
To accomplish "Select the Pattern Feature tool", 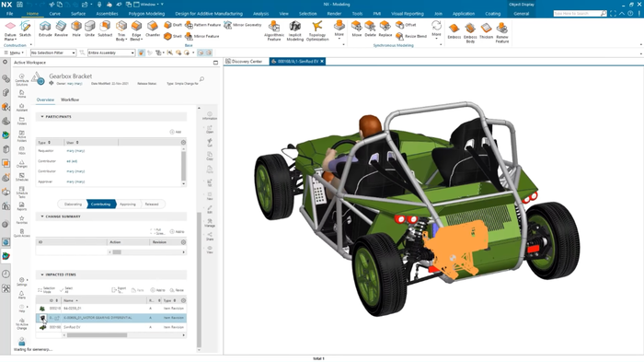I will click(x=203, y=25).
